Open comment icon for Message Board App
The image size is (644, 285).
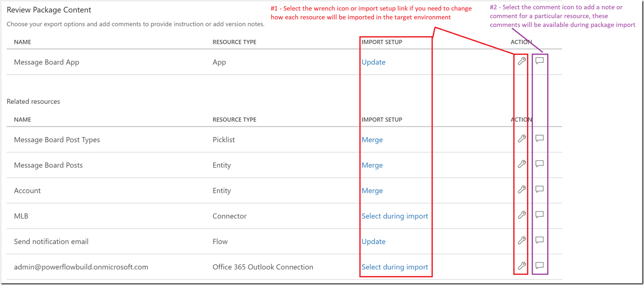(539, 61)
